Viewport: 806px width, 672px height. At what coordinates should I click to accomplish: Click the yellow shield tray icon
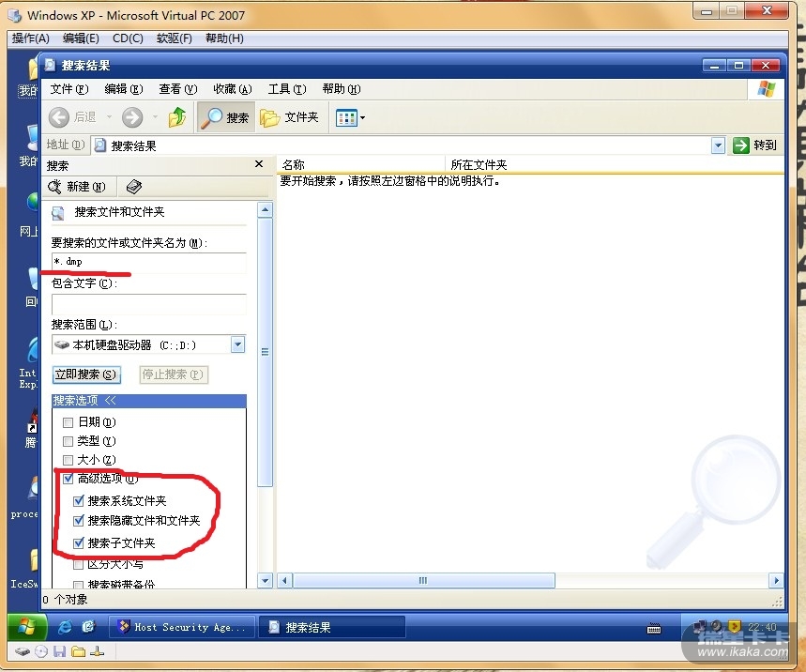tap(735, 626)
